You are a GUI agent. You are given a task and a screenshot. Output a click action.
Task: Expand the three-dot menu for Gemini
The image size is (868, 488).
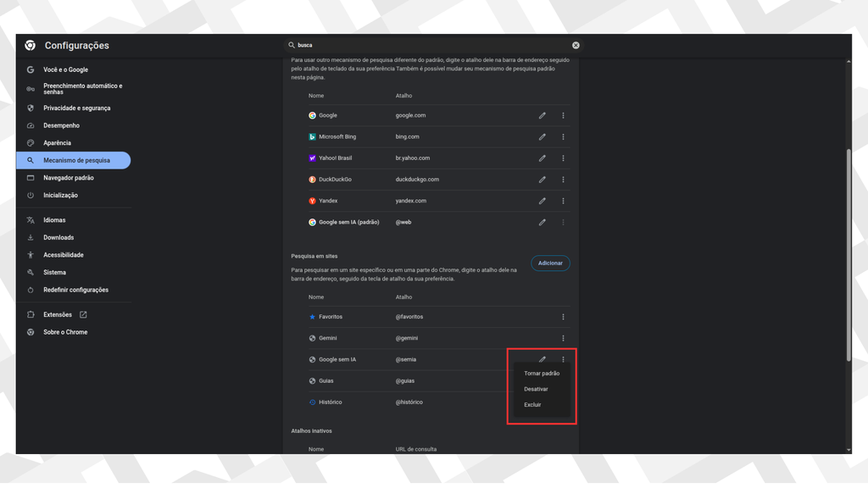pyautogui.click(x=563, y=338)
